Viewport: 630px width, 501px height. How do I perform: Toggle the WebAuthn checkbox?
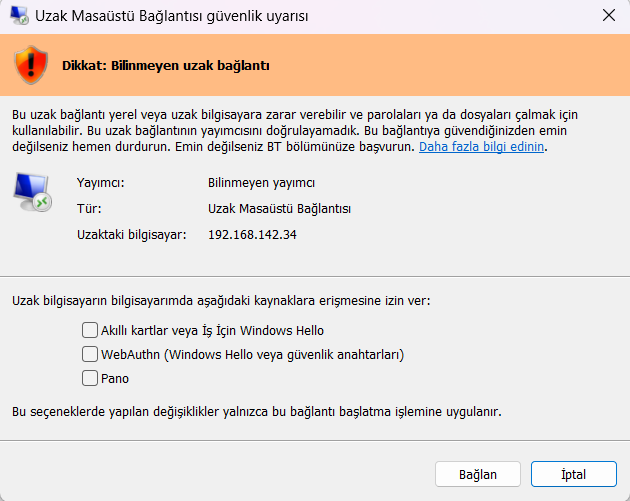(x=90, y=354)
